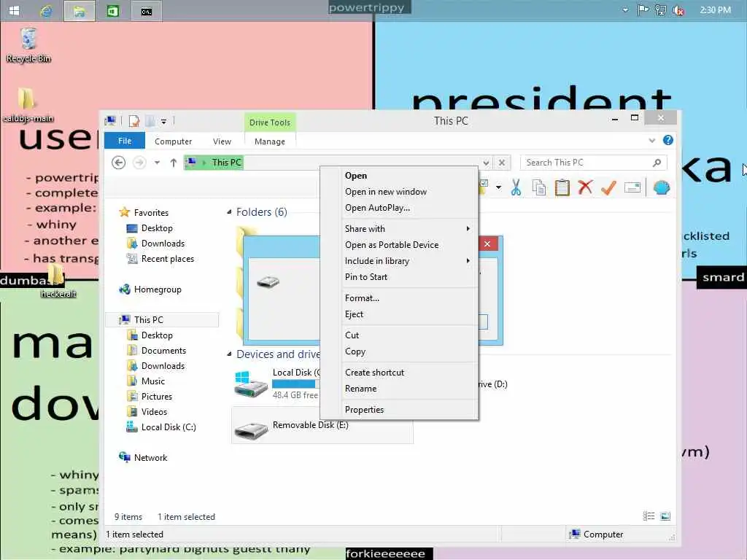Click the search magnifier icon
The height and width of the screenshot is (560, 747).
[657, 163]
